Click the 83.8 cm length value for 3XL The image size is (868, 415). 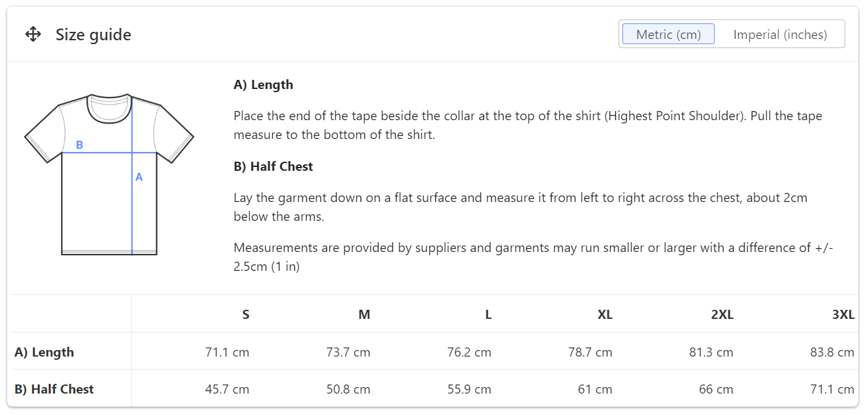point(832,352)
